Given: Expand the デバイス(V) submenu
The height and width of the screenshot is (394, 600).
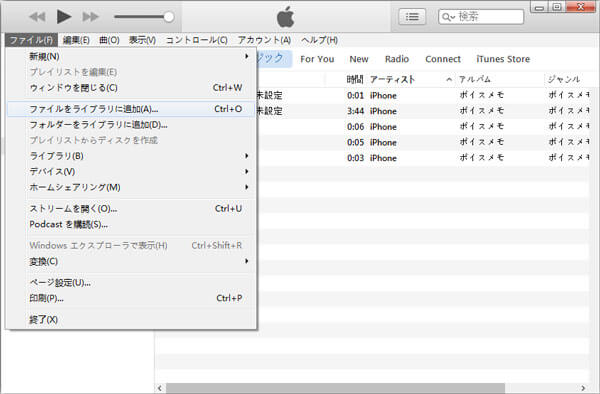Looking at the screenshot, I should (x=131, y=171).
